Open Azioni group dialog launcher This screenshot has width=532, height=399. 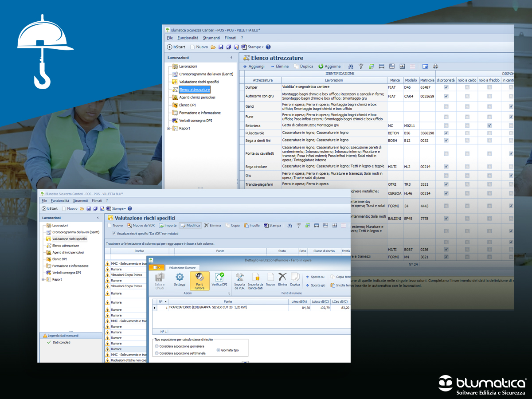tap(229, 294)
